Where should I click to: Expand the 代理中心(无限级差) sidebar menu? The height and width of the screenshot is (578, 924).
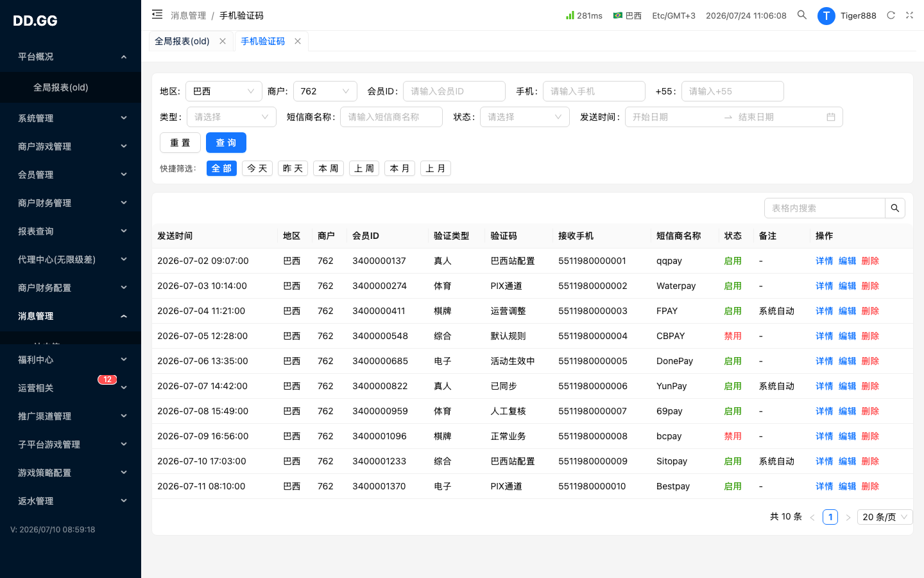coord(71,259)
